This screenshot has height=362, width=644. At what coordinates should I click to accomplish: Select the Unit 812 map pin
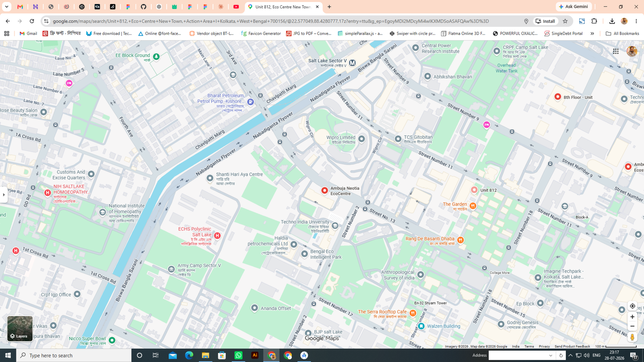(474, 190)
